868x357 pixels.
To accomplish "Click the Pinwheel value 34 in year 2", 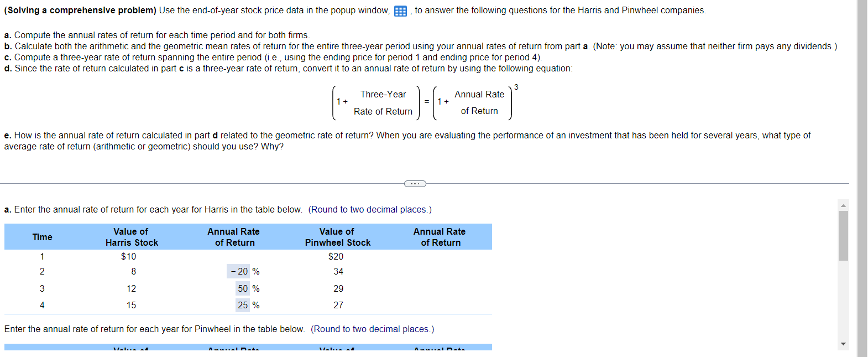I will [x=338, y=271].
